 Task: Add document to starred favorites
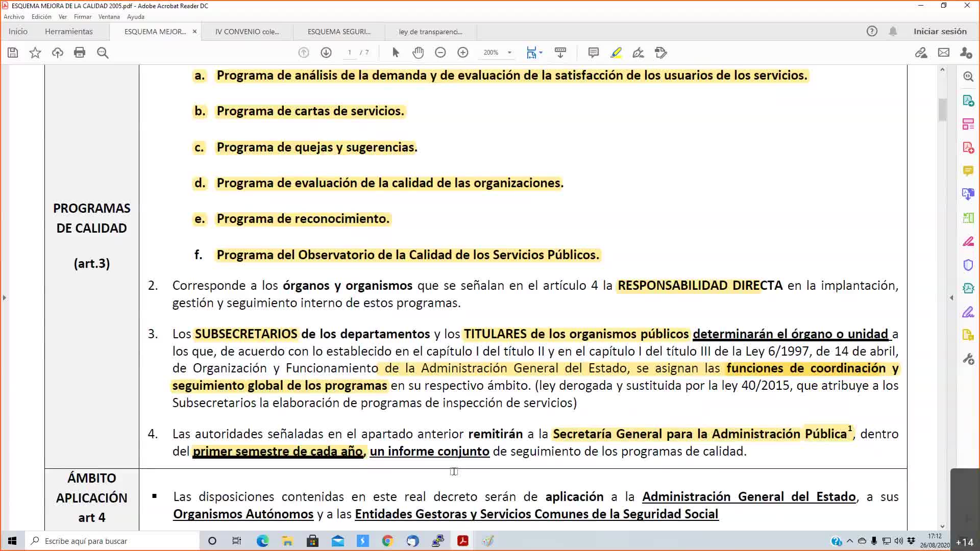35,53
